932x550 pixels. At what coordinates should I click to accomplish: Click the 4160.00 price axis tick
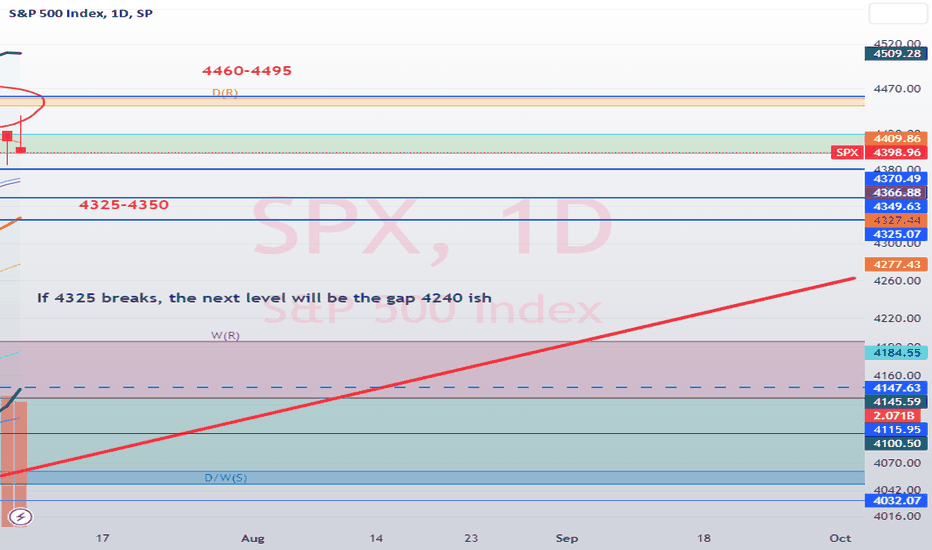897,375
